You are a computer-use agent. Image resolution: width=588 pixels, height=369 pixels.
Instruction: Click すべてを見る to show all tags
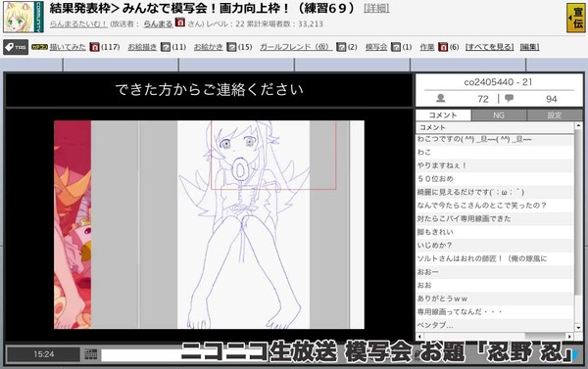pyautogui.click(x=489, y=47)
